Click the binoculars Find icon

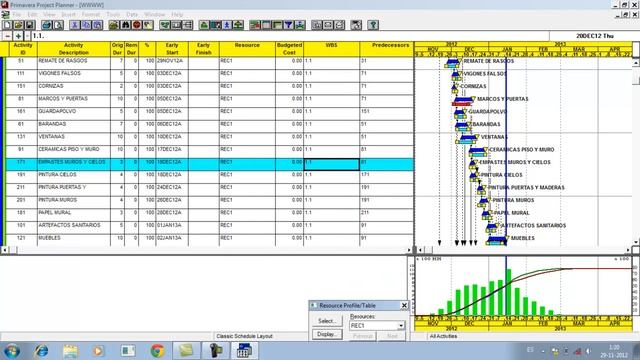[x=125, y=25]
